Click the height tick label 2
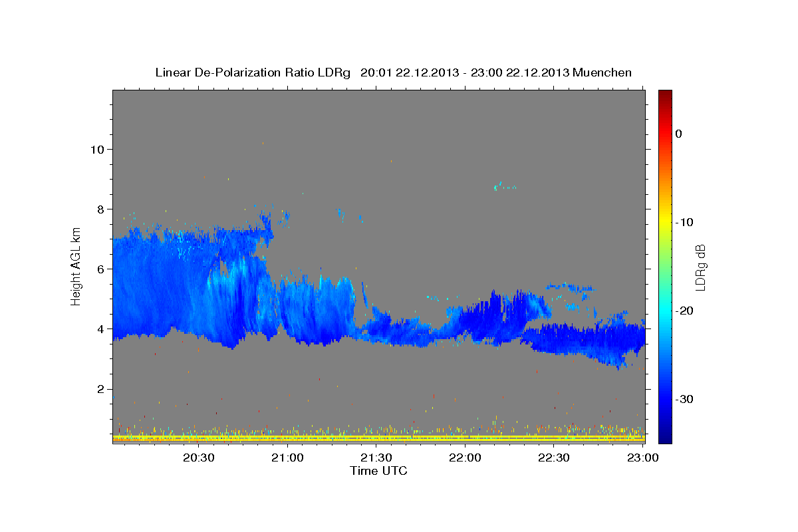Image resolution: width=798 pixels, height=532 pixels. [x=101, y=389]
